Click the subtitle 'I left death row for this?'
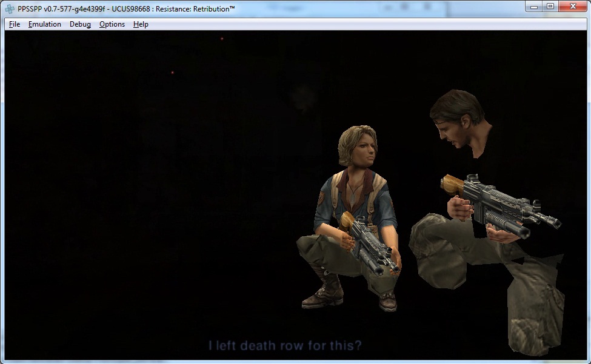The width and height of the screenshot is (591, 364). pyautogui.click(x=285, y=346)
